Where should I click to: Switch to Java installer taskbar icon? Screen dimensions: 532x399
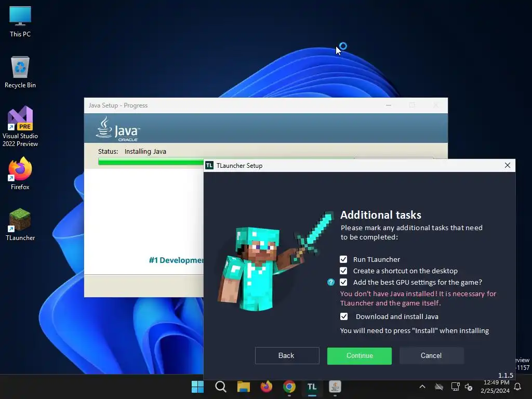point(335,387)
